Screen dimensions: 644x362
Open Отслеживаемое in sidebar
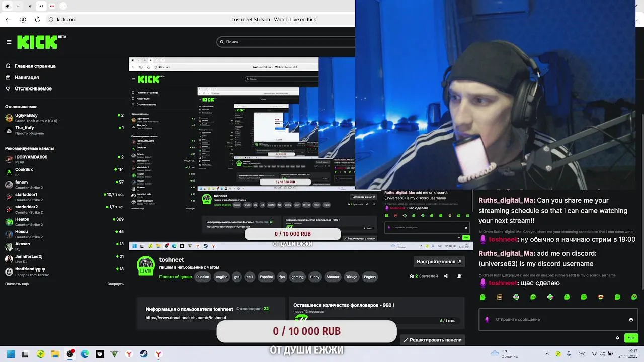click(x=33, y=88)
